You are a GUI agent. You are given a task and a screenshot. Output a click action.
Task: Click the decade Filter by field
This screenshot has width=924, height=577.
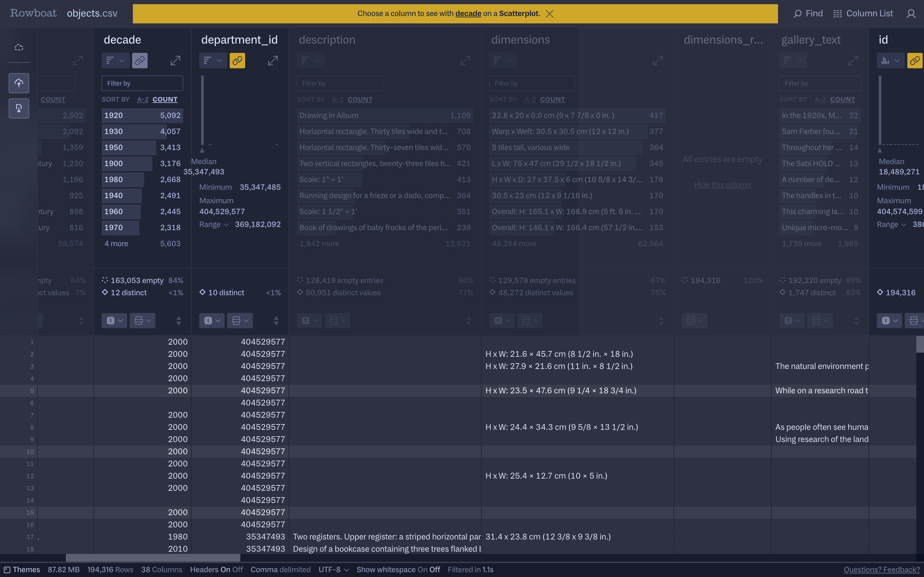142,83
